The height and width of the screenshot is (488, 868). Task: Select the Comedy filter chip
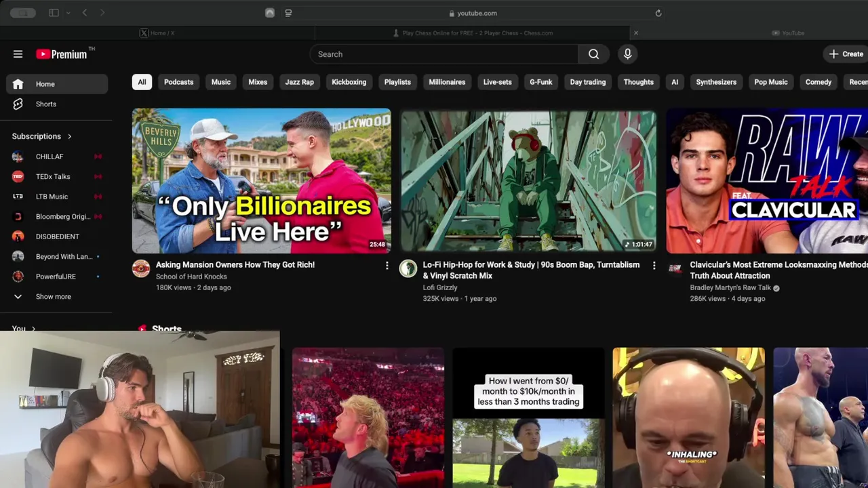click(x=818, y=82)
